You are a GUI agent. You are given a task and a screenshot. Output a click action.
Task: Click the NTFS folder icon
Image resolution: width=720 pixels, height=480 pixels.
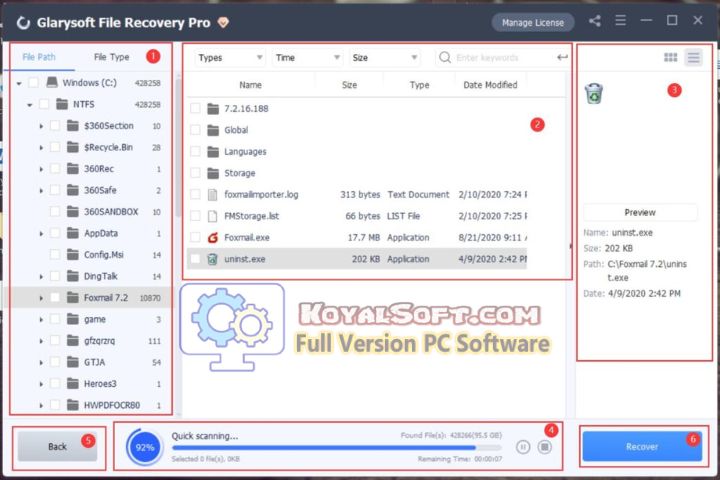62,104
